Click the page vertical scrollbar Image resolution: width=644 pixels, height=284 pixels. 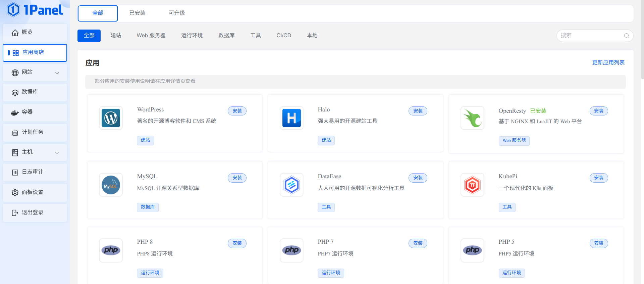click(642, 40)
